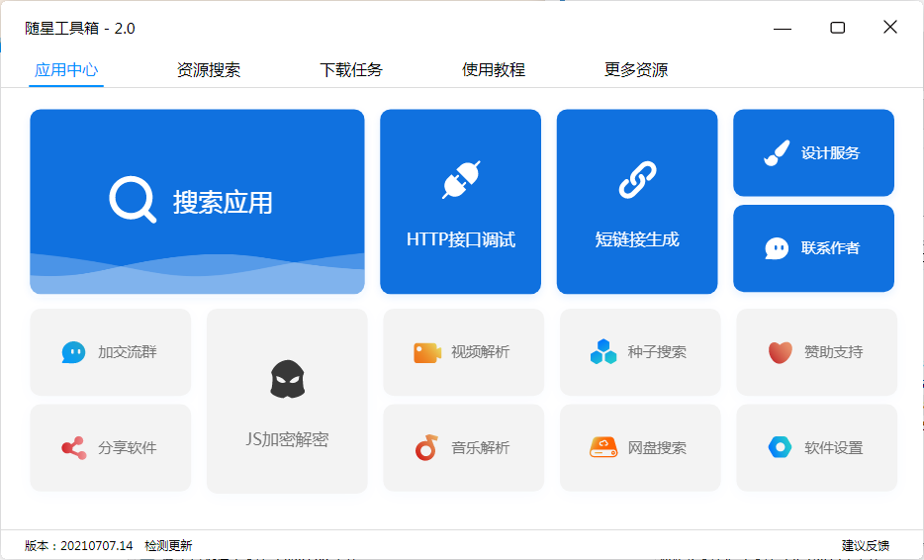
Task: Click 建议反馈 in the status bar
Action: click(x=866, y=545)
